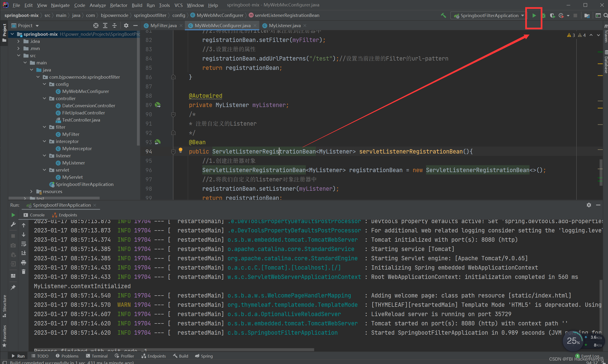
Task: Collapse the controller package
Action: 44,98
